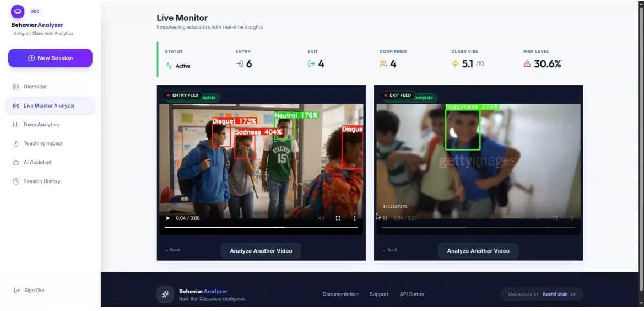Click the Sadness 404% detection label
The width and height of the screenshot is (644, 311).
[258, 132]
